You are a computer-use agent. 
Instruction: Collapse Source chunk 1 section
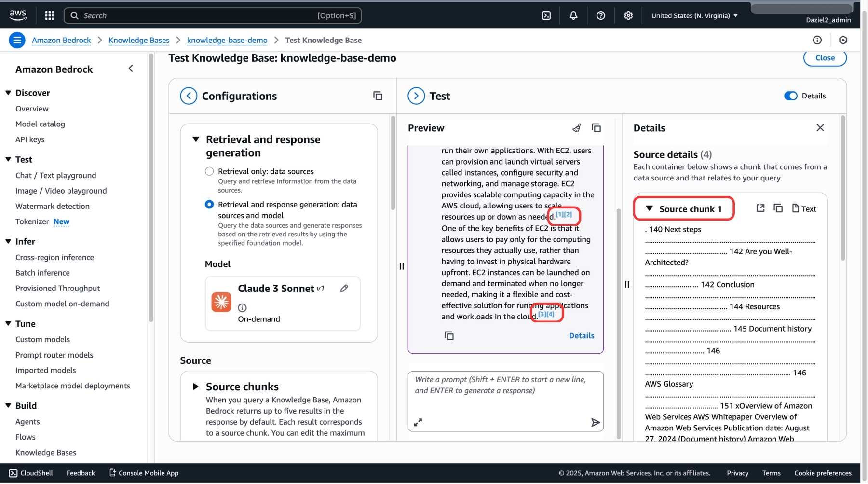click(649, 208)
